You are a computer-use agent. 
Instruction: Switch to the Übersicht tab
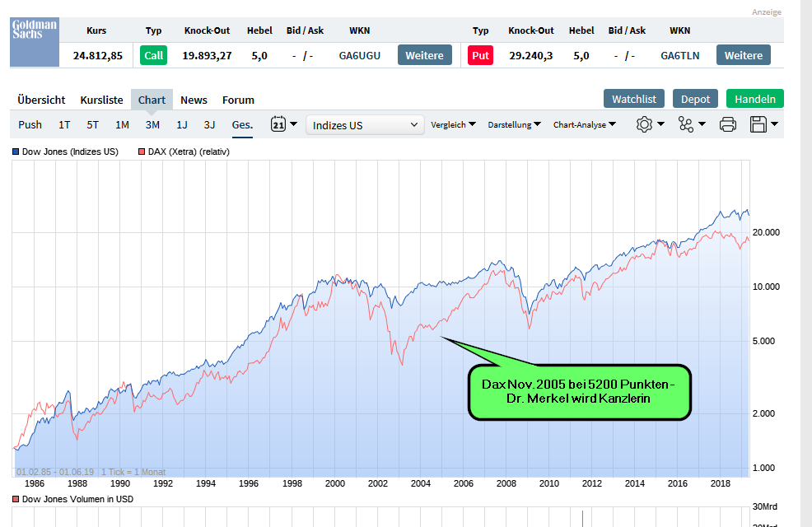tap(41, 100)
